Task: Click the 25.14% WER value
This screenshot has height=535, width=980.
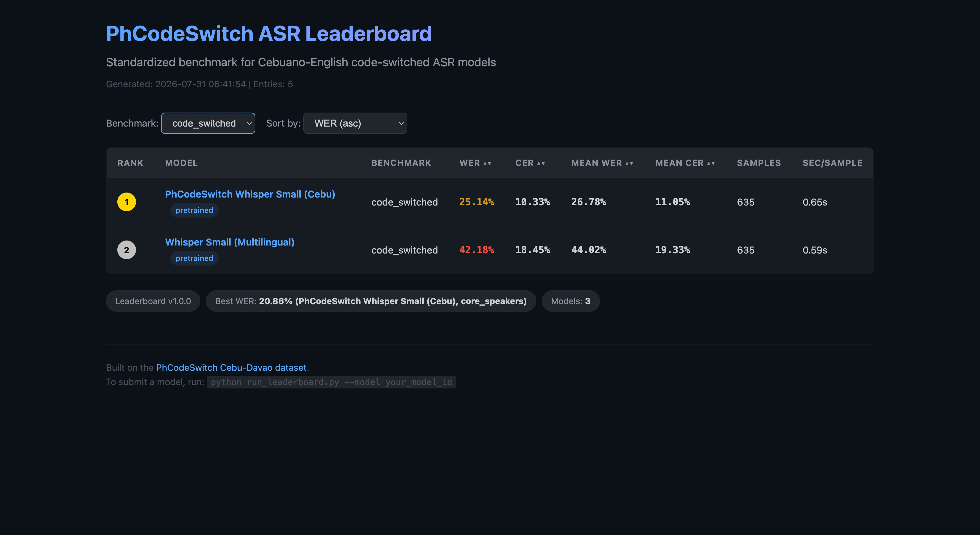Action: pyautogui.click(x=477, y=202)
